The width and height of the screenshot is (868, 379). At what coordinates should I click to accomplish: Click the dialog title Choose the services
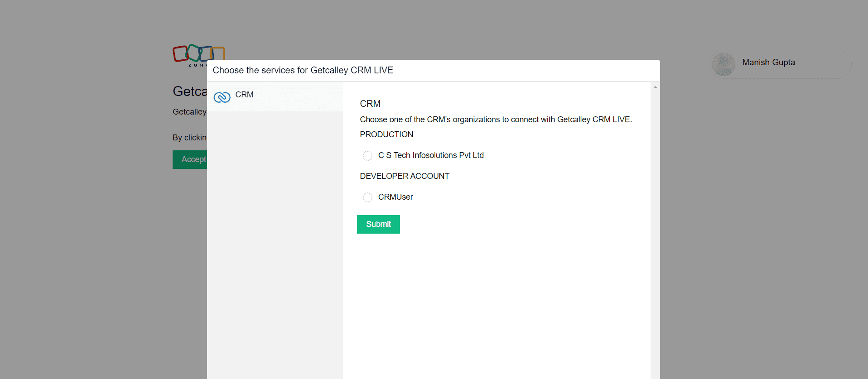(x=303, y=70)
